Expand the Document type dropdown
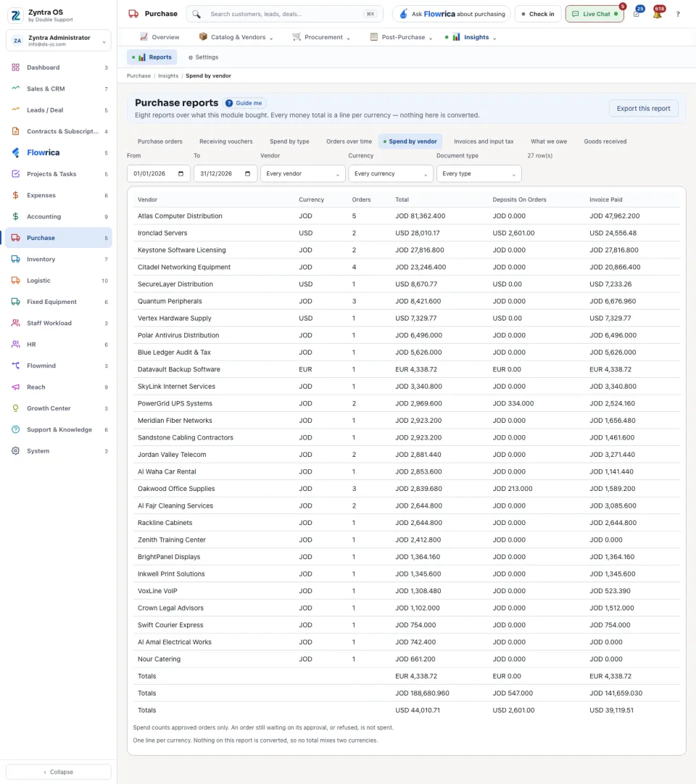Screen dimensions: 696x784 click(x=478, y=173)
